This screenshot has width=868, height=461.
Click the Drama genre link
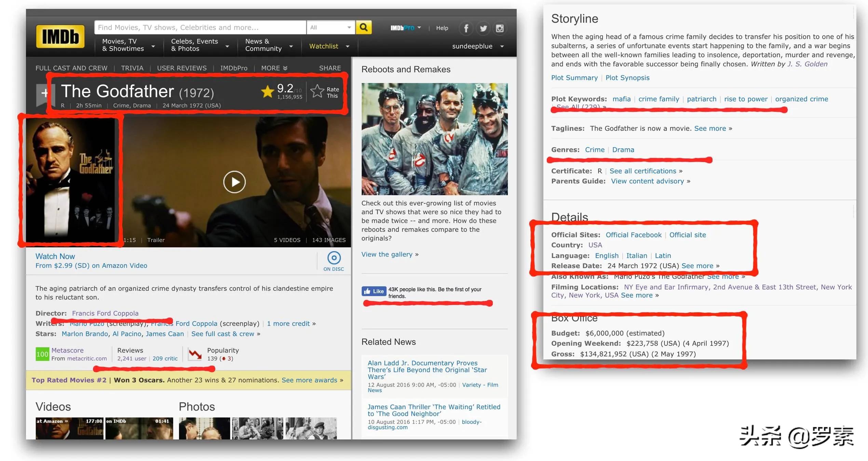(623, 149)
